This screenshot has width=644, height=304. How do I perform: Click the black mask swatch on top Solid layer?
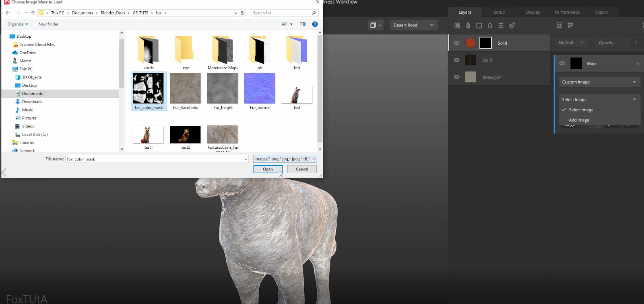(x=485, y=43)
